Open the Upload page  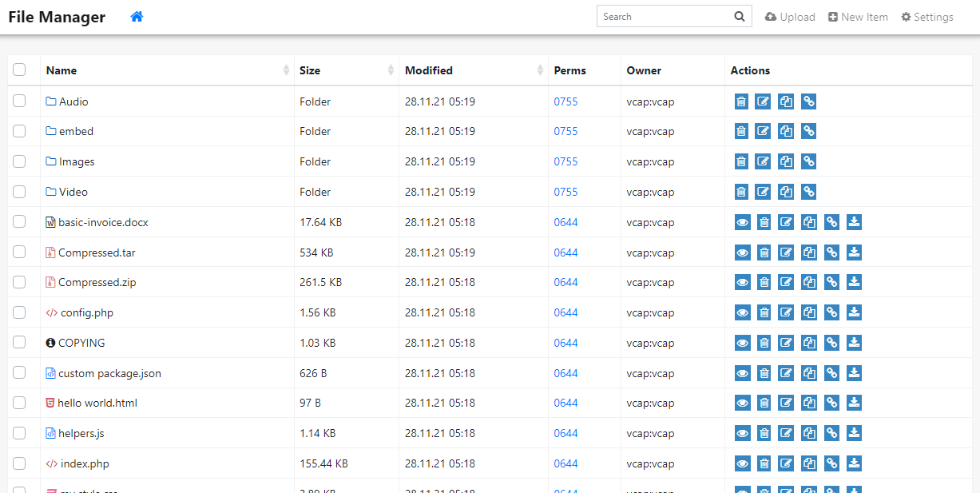coord(790,17)
